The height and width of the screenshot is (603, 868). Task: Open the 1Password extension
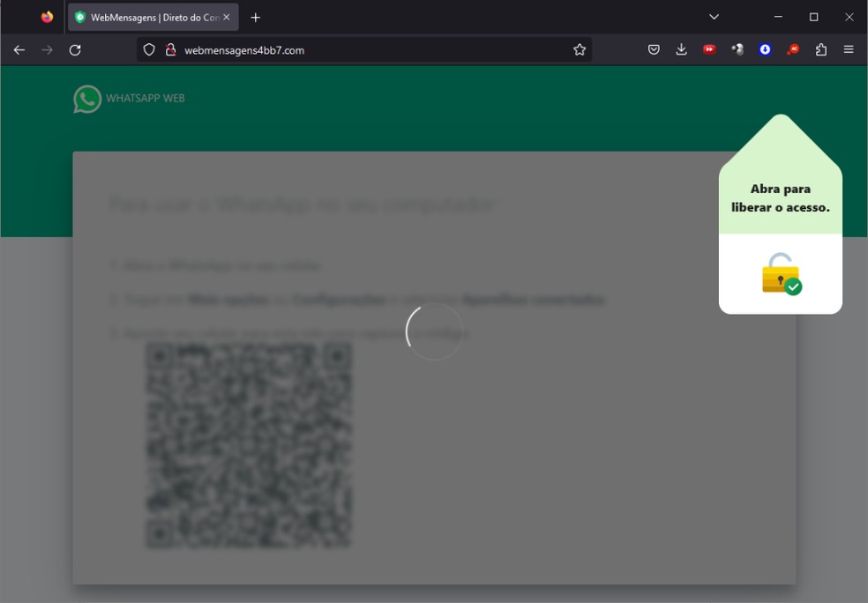[764, 49]
